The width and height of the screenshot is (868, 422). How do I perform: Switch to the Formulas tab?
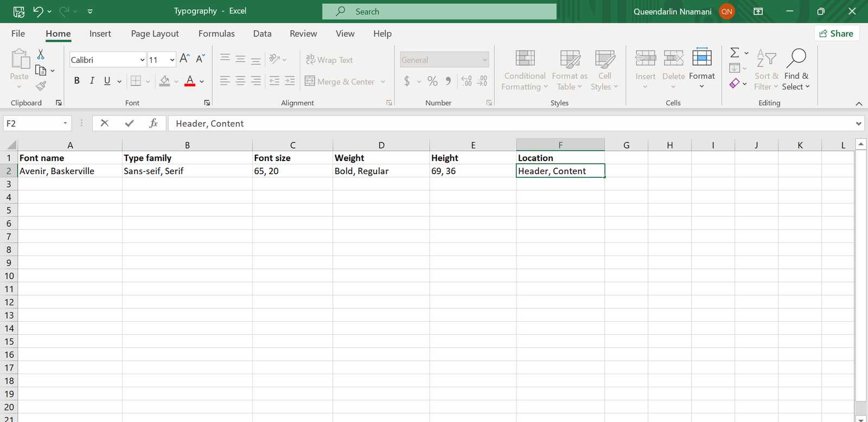pyautogui.click(x=216, y=34)
